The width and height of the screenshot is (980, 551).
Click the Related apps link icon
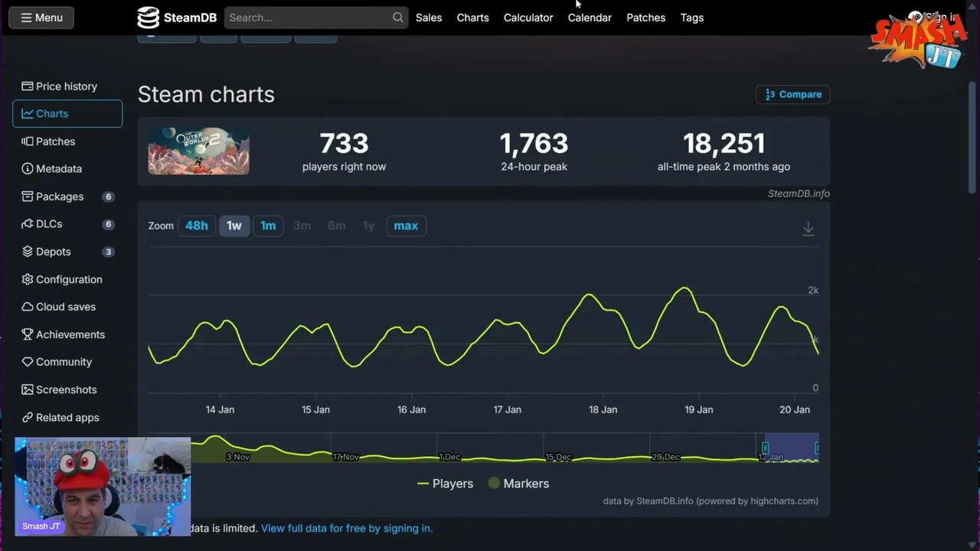[x=28, y=417]
